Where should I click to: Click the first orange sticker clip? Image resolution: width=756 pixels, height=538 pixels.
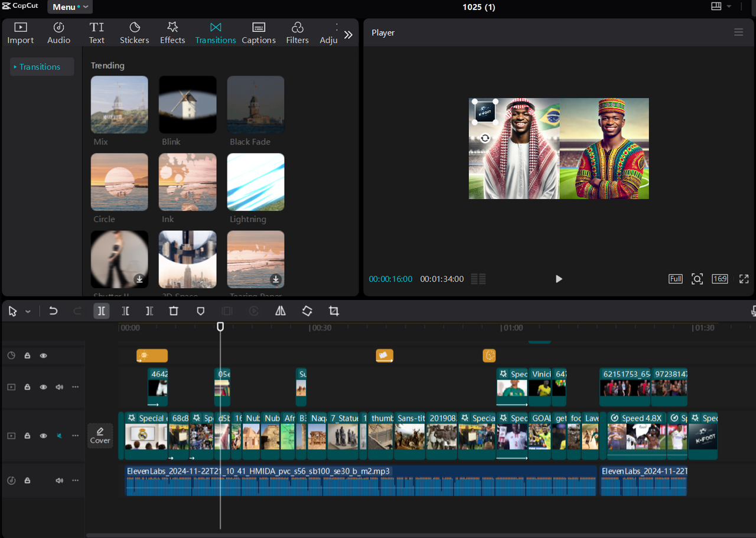(152, 356)
